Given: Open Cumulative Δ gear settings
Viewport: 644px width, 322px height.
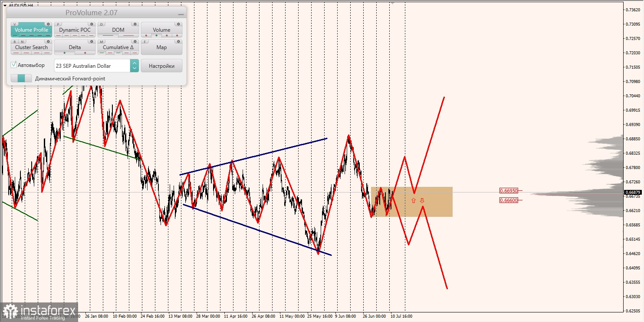Looking at the screenshot, I should click(x=135, y=41).
